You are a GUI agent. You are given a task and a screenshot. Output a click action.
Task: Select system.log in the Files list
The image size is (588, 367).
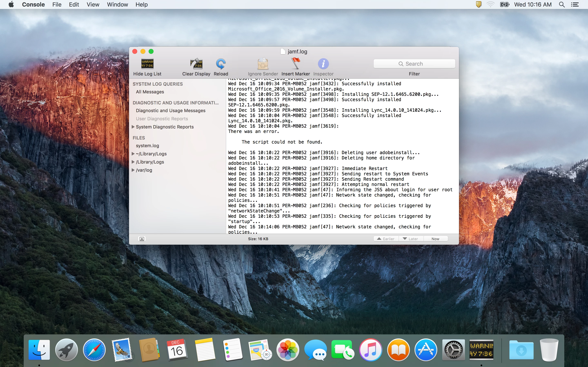[147, 146]
